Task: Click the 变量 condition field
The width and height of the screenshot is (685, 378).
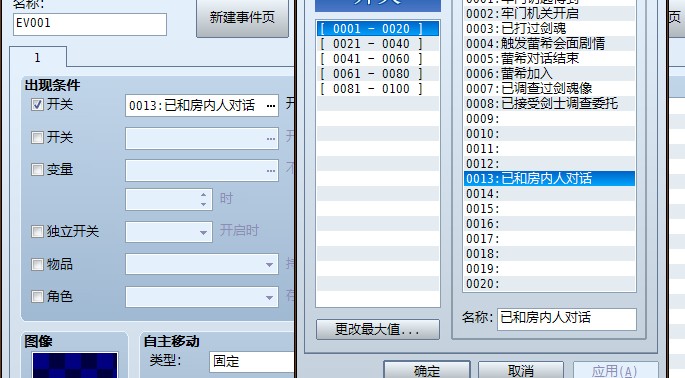Action: pyautogui.click(x=202, y=170)
